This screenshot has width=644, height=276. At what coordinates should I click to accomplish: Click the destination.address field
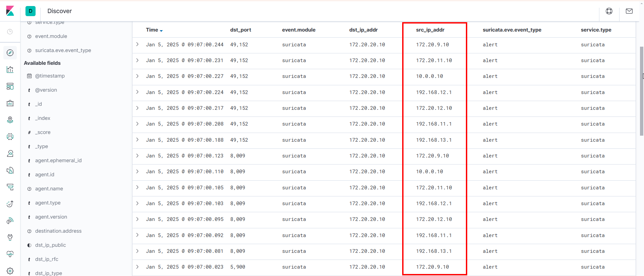click(58, 231)
